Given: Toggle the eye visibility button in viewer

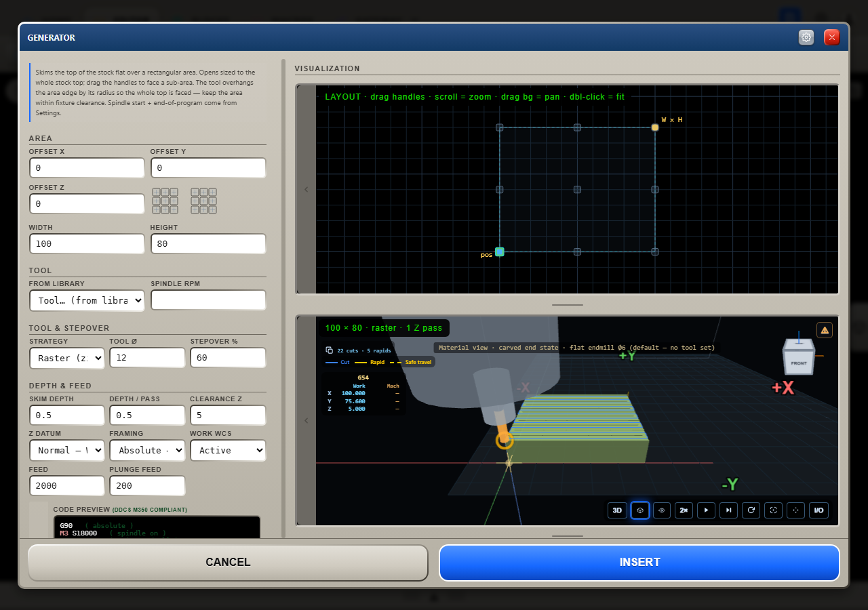Looking at the screenshot, I should [x=662, y=510].
